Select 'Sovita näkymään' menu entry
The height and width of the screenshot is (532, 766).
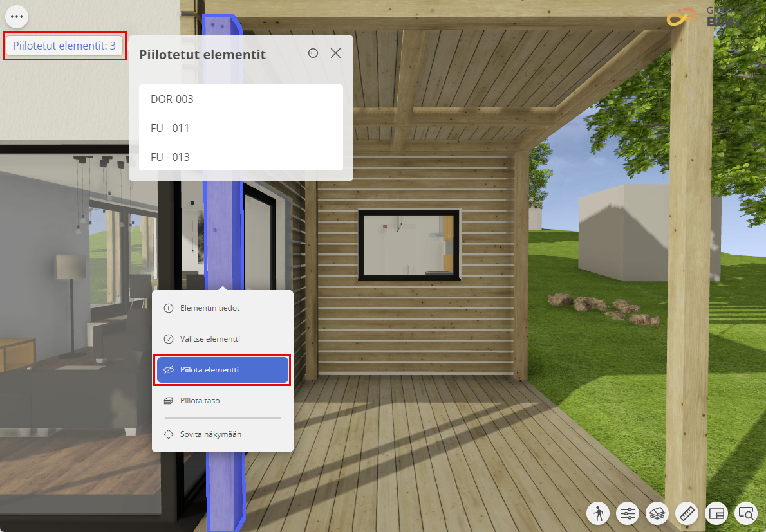(222, 434)
